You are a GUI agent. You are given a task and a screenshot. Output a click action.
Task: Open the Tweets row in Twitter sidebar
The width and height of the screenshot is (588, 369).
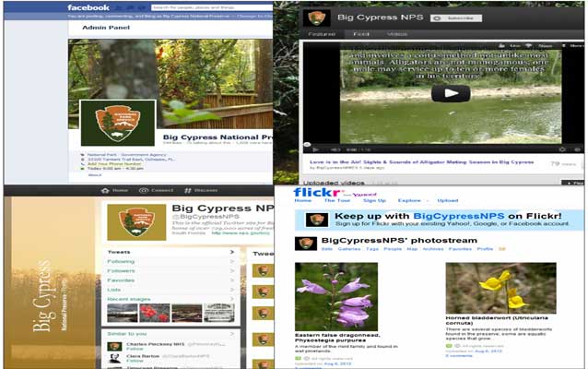171,252
